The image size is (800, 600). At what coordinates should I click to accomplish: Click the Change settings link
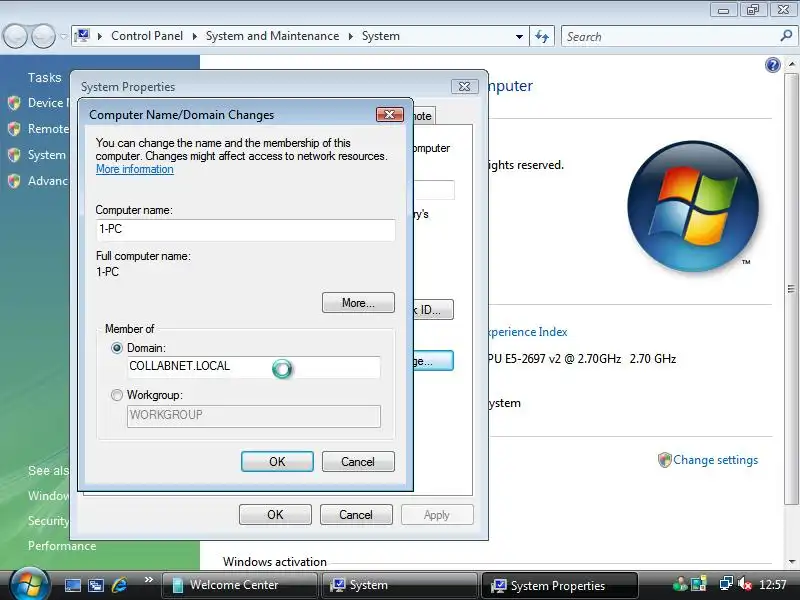pos(715,460)
